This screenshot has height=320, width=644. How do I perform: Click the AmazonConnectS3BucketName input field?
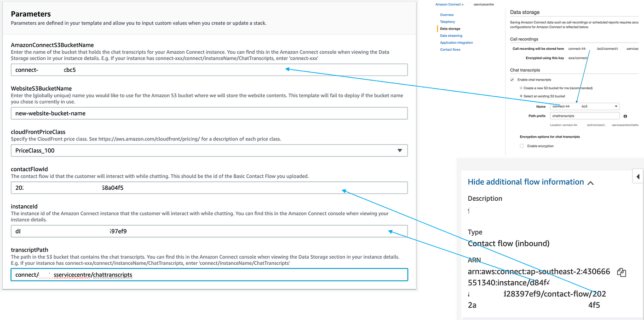point(209,70)
